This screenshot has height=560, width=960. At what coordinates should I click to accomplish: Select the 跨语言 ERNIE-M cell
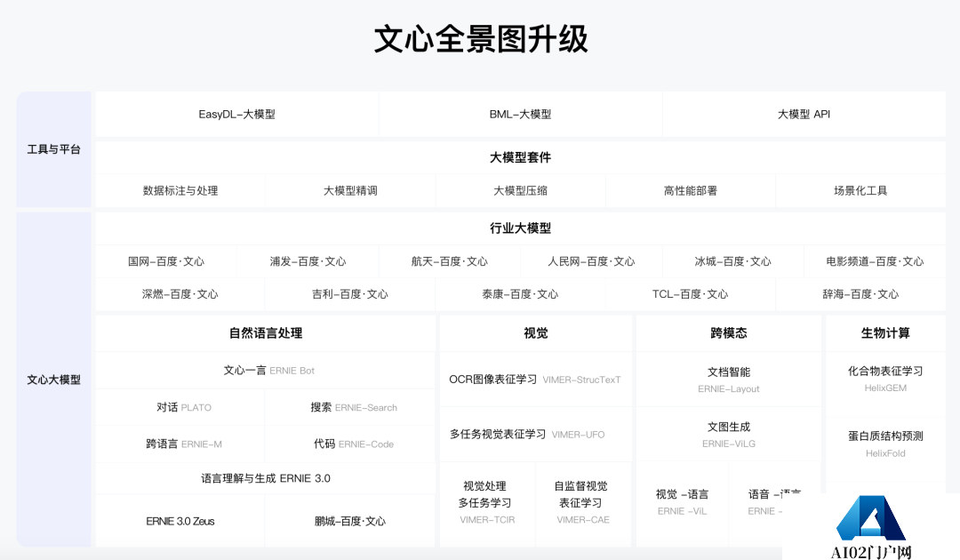click(x=180, y=444)
